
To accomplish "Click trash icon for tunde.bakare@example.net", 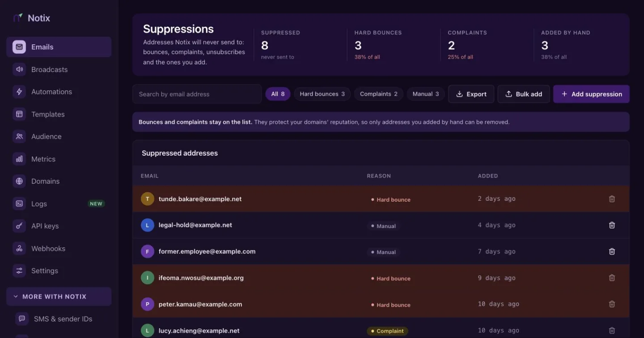I will point(612,199).
